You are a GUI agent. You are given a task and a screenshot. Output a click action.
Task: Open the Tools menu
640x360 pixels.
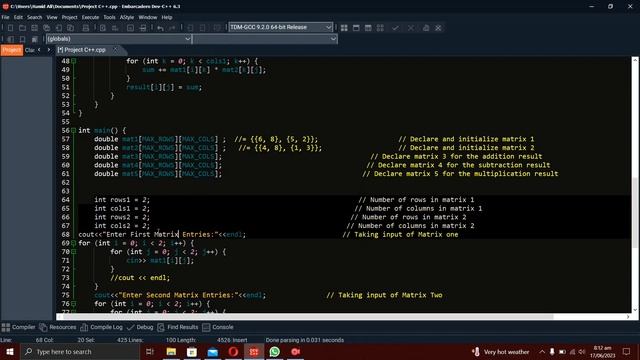109,17
